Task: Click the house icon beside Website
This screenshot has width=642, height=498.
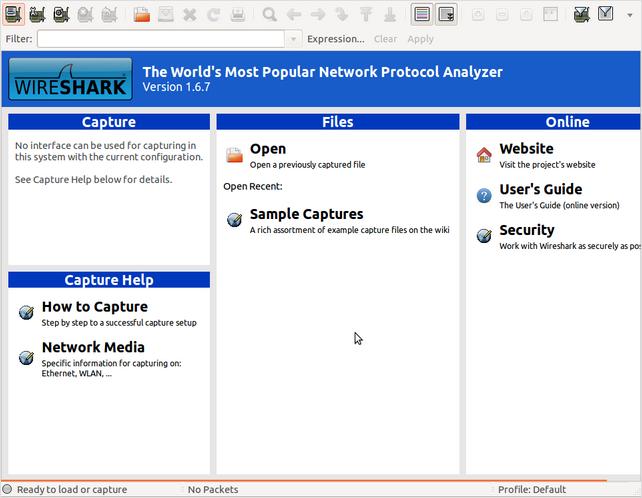Action: pos(484,155)
